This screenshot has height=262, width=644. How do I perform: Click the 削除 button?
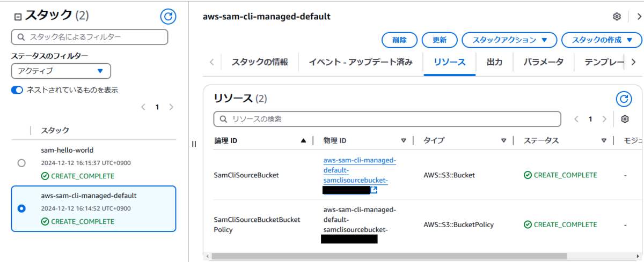(x=399, y=40)
